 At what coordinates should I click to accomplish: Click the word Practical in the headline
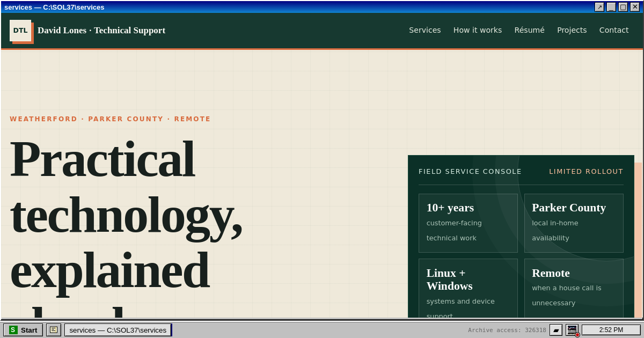[102, 159]
